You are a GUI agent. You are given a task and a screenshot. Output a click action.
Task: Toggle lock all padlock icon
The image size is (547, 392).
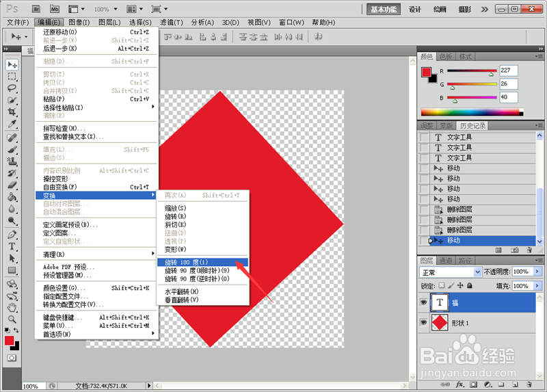click(470, 285)
